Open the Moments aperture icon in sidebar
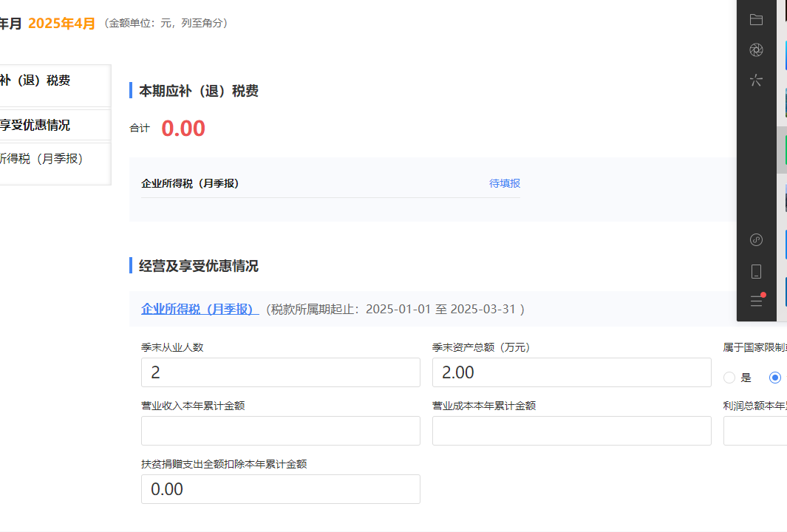Viewport: 787px width, 532px height. pyautogui.click(x=756, y=50)
